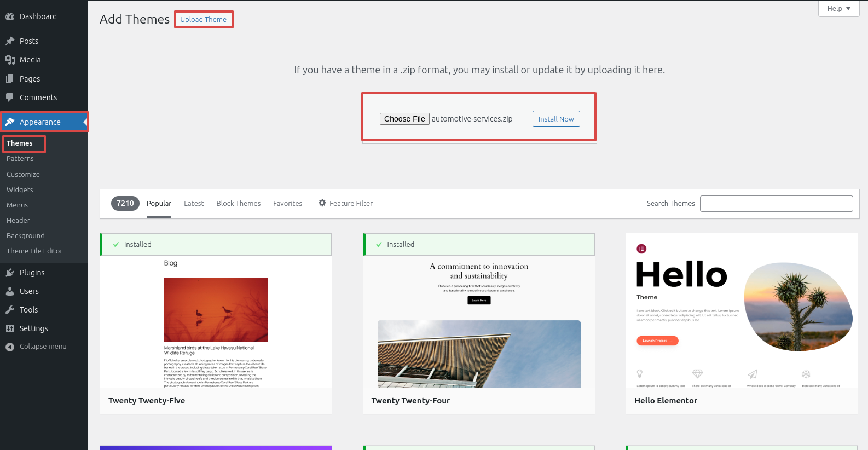Click the 7210 theme count badge
868x450 pixels.
125,204
